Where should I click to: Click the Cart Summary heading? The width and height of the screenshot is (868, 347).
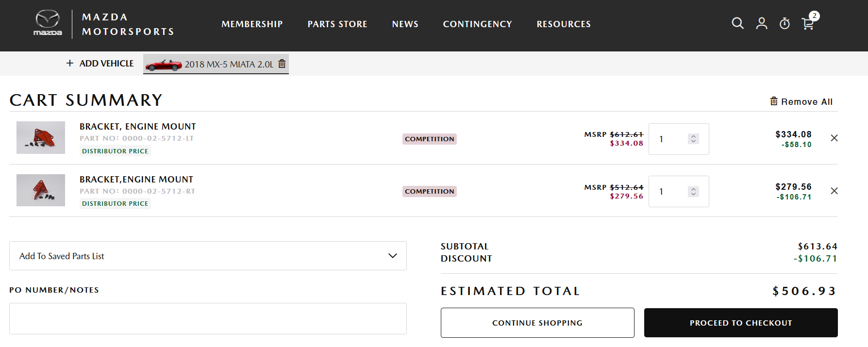coord(86,100)
